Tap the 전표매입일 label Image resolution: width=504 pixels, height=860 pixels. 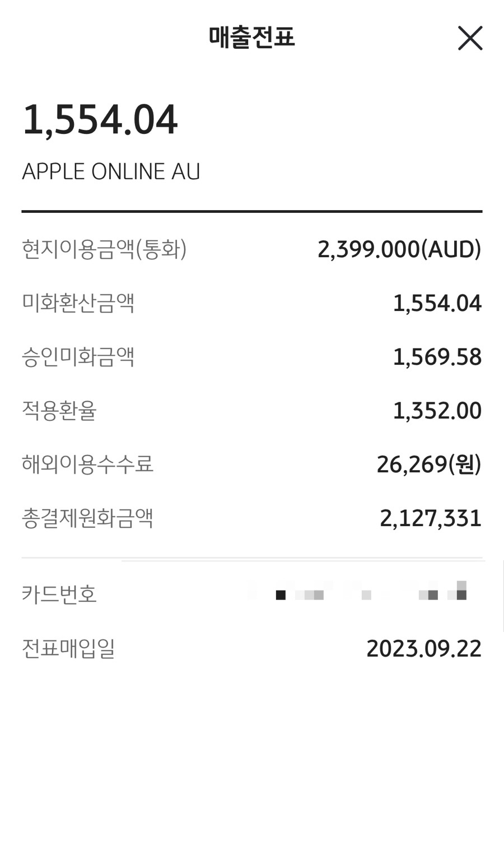click(x=68, y=648)
